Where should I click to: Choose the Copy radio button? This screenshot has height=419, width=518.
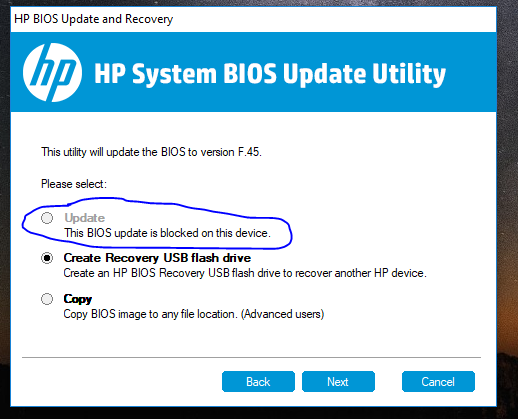pos(47,299)
